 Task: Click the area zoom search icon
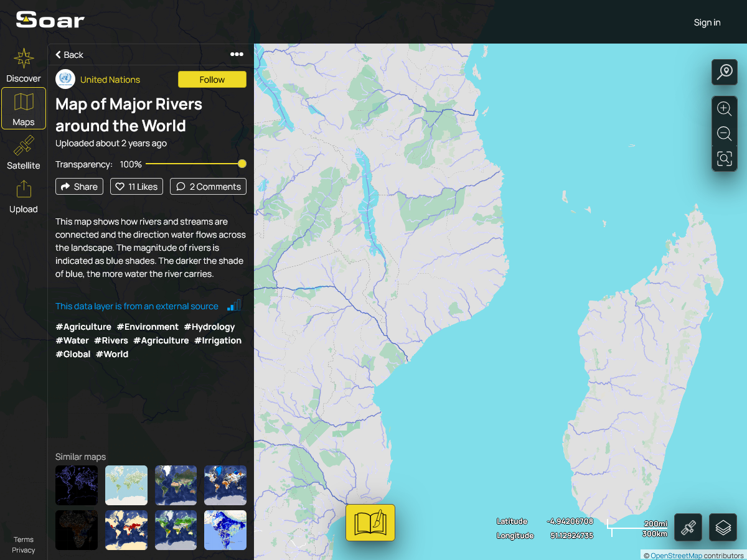coord(724,159)
